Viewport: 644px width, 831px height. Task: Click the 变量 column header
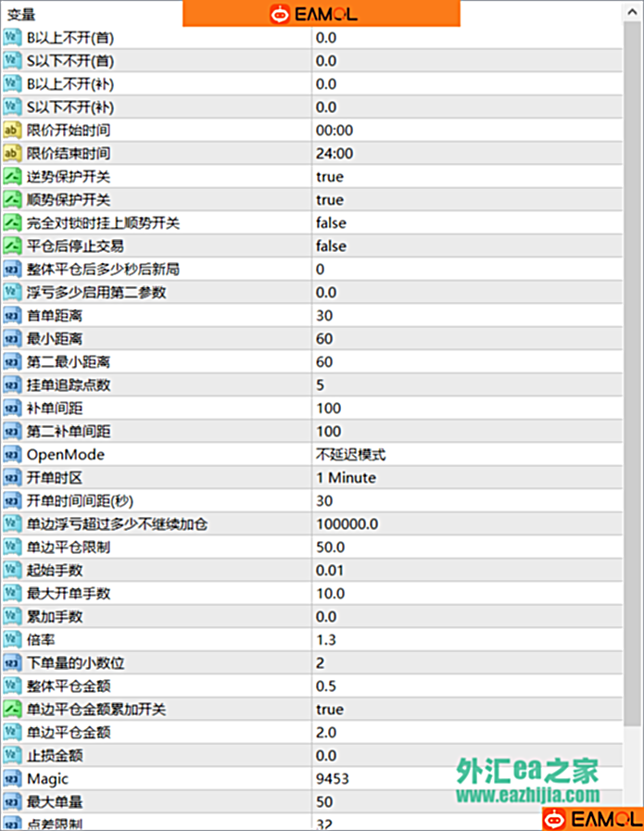pos(22,15)
